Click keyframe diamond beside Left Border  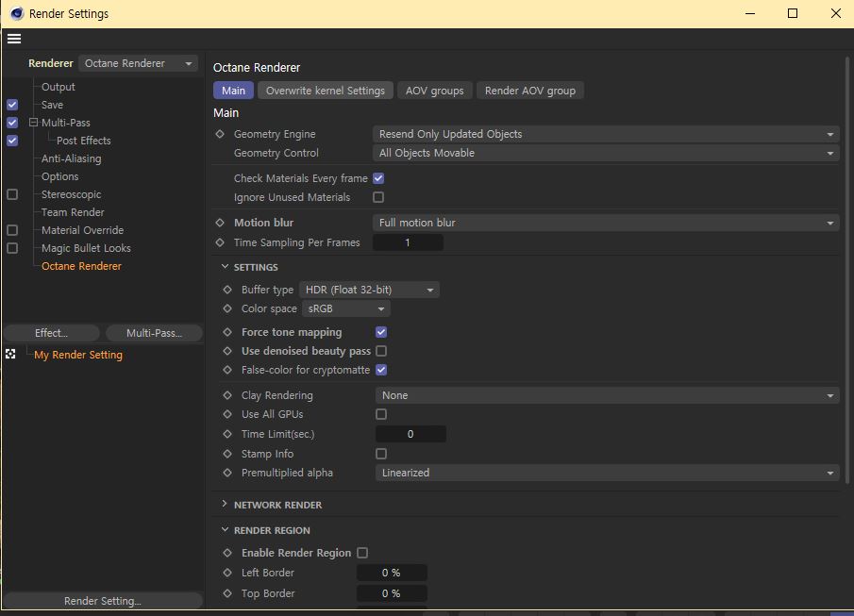pyautogui.click(x=227, y=573)
